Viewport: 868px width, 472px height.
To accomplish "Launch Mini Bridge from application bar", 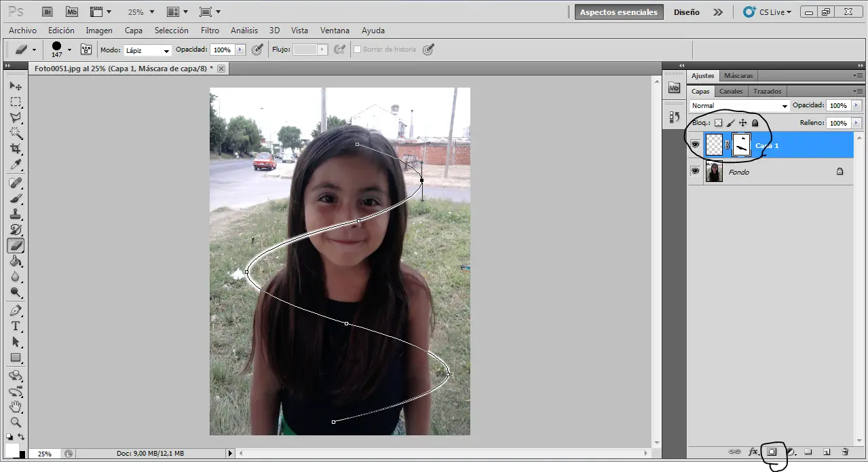I will pos(72,12).
